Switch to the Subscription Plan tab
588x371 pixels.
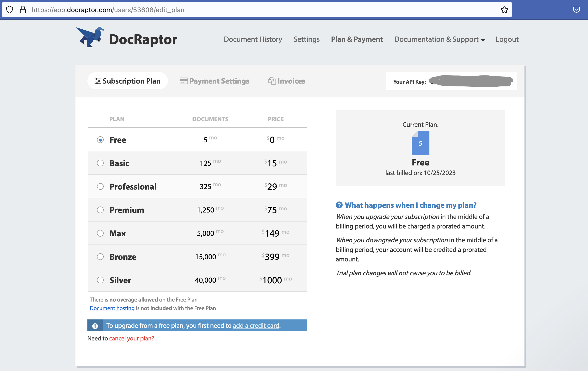[128, 81]
